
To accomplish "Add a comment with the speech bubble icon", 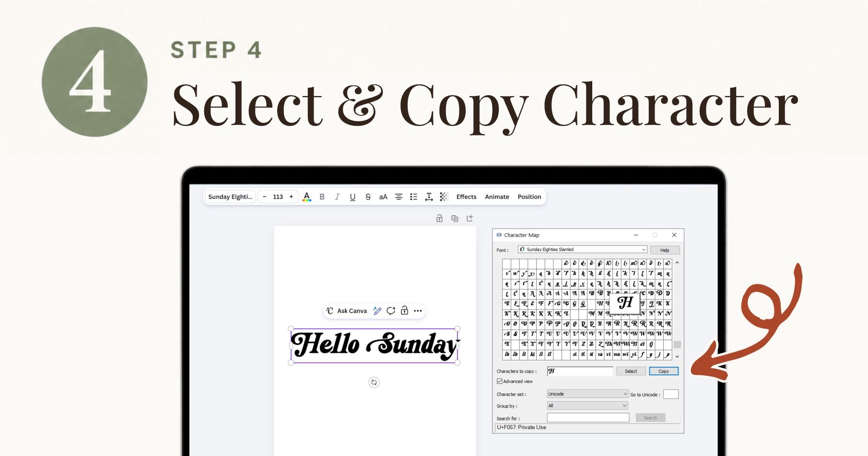I will click(391, 311).
